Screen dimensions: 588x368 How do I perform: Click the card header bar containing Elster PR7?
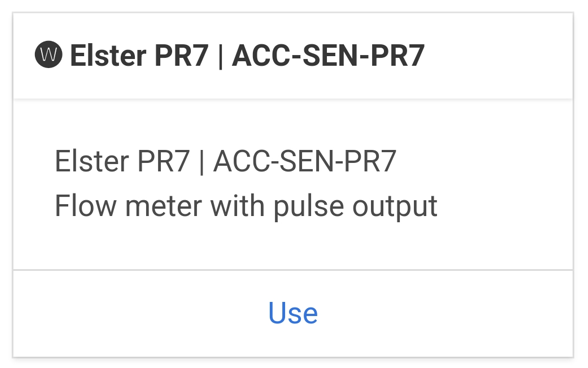(x=293, y=56)
